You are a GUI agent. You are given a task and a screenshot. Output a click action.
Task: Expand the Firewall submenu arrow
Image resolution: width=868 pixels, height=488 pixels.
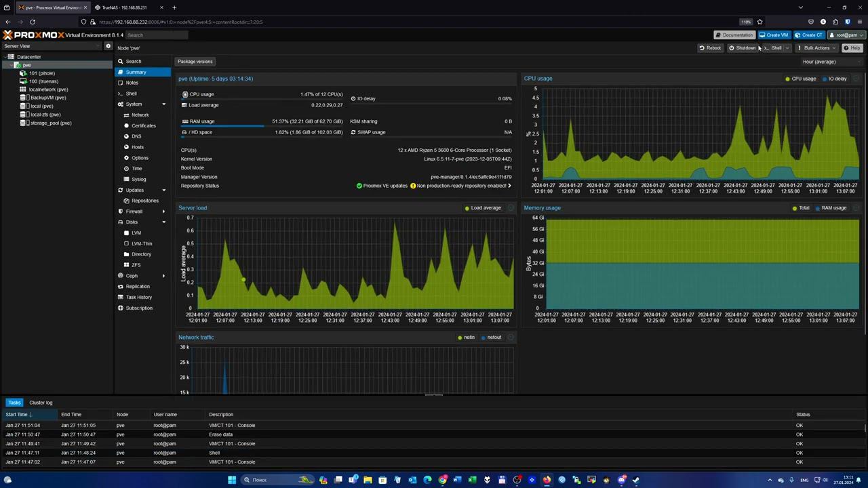point(163,211)
